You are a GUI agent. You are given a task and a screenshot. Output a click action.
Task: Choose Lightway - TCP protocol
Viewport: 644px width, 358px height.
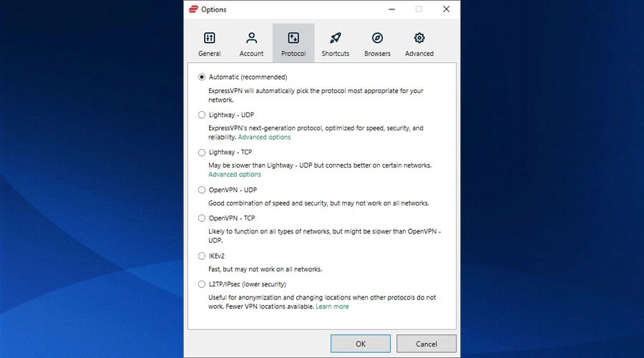202,153
